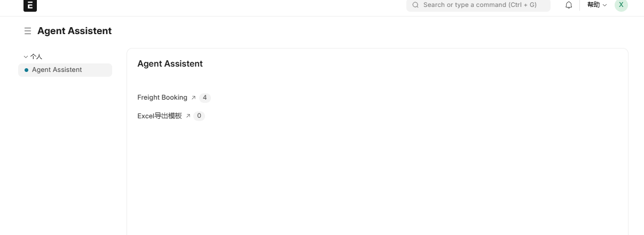Image resolution: width=644 pixels, height=235 pixels.
Task: Open the user avatar X menu
Action: (x=621, y=5)
